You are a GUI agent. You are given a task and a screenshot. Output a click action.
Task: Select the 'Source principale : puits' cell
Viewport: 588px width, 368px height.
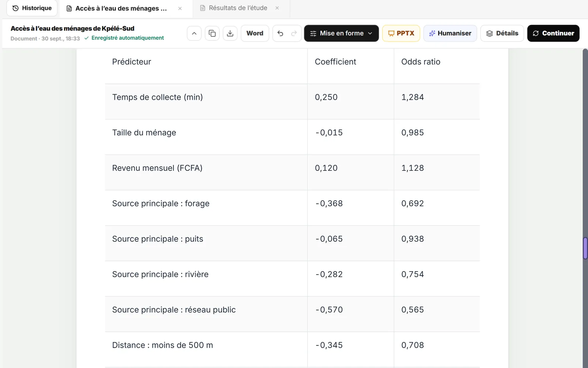click(x=206, y=243)
